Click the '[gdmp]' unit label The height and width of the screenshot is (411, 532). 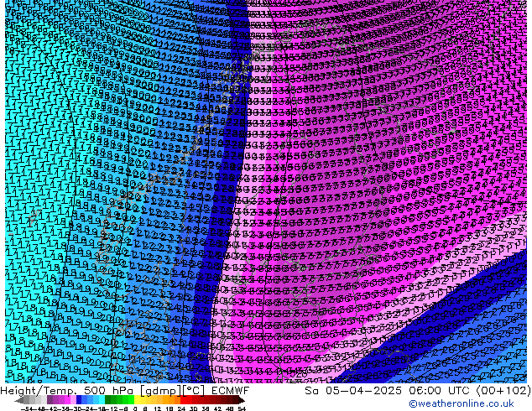[x=160, y=392]
